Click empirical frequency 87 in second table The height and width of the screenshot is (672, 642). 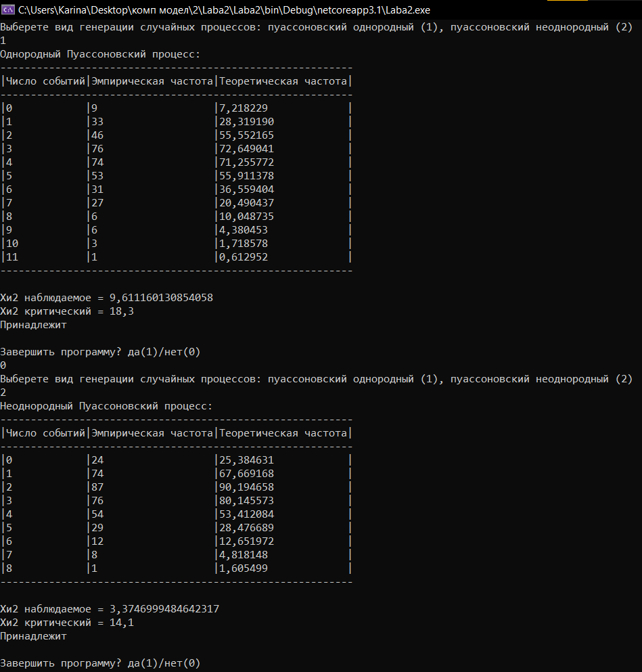click(x=97, y=487)
